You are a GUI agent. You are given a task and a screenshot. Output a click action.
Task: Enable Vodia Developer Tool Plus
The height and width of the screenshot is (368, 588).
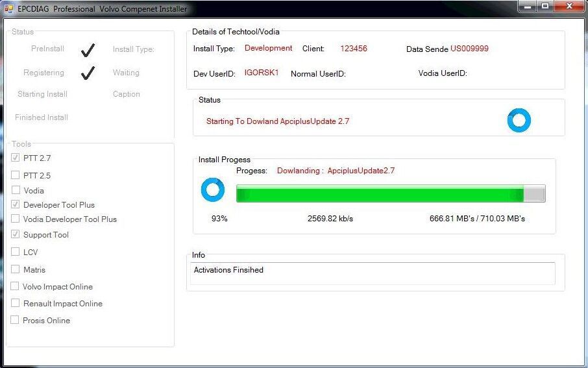point(16,218)
